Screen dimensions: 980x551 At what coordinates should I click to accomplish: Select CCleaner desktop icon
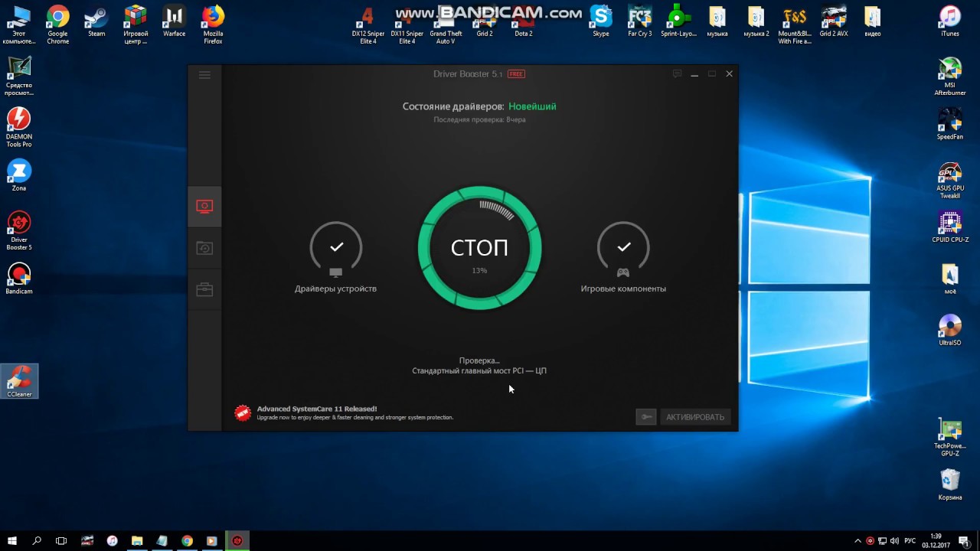pos(19,381)
